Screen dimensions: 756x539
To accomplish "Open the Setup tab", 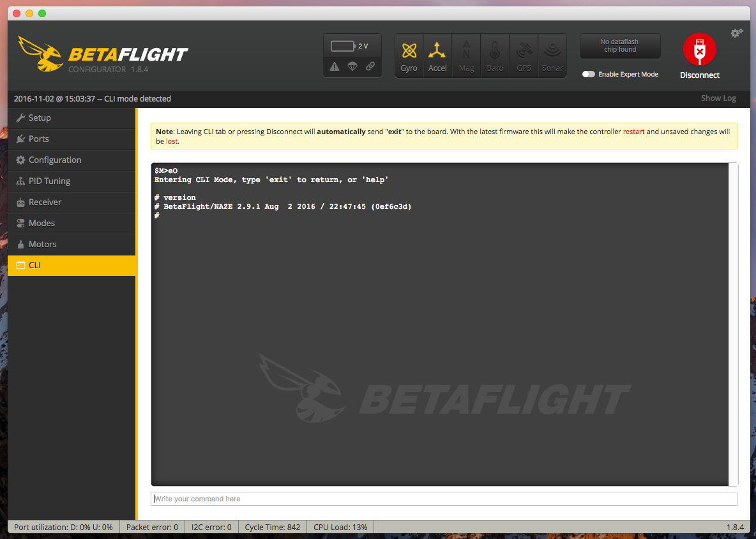I will pos(72,118).
